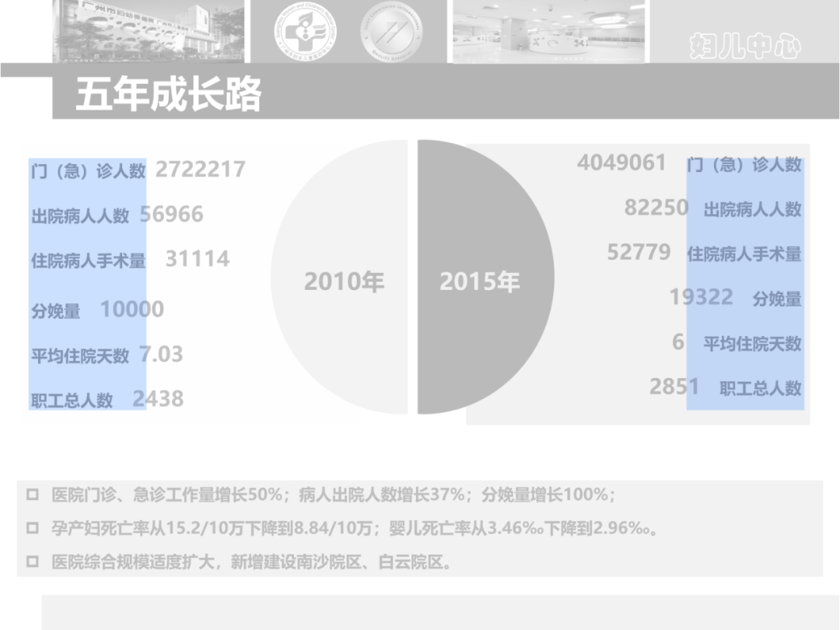Select the 2015 average stay value 6
The image size is (840, 630).
point(678,341)
